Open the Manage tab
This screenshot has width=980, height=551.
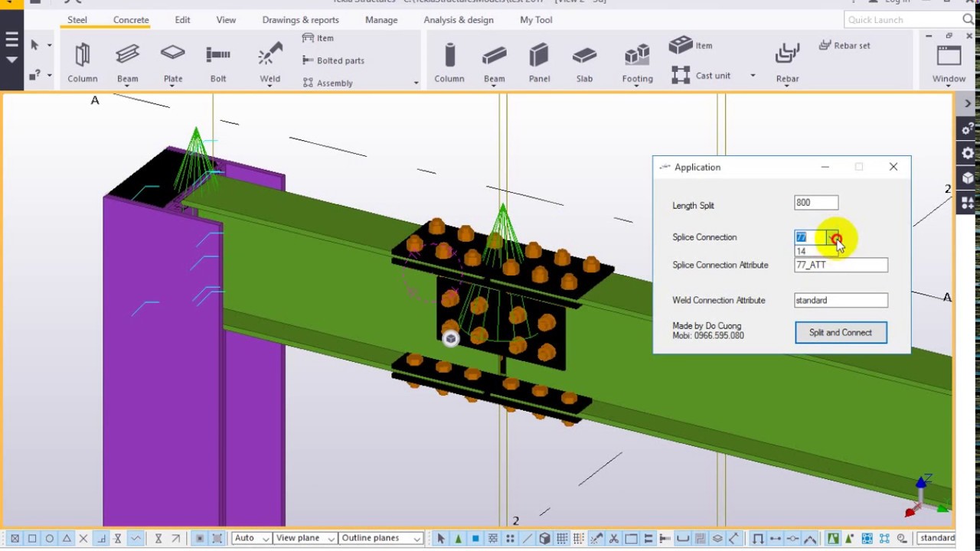(381, 20)
